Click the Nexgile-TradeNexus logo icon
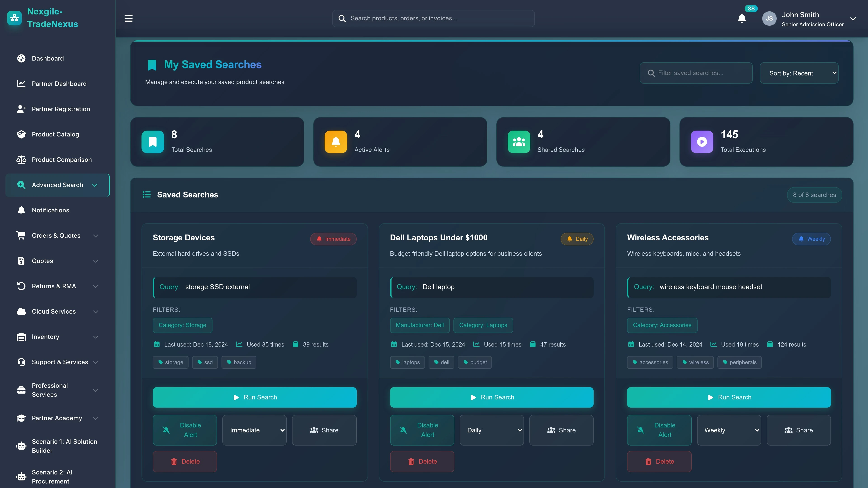This screenshot has height=488, width=868. (x=14, y=18)
